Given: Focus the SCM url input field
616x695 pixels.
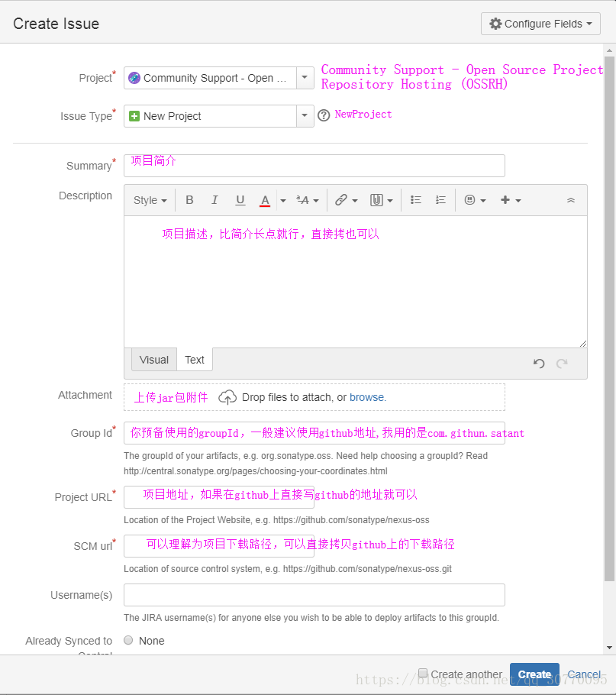Looking at the screenshot, I should point(219,545).
